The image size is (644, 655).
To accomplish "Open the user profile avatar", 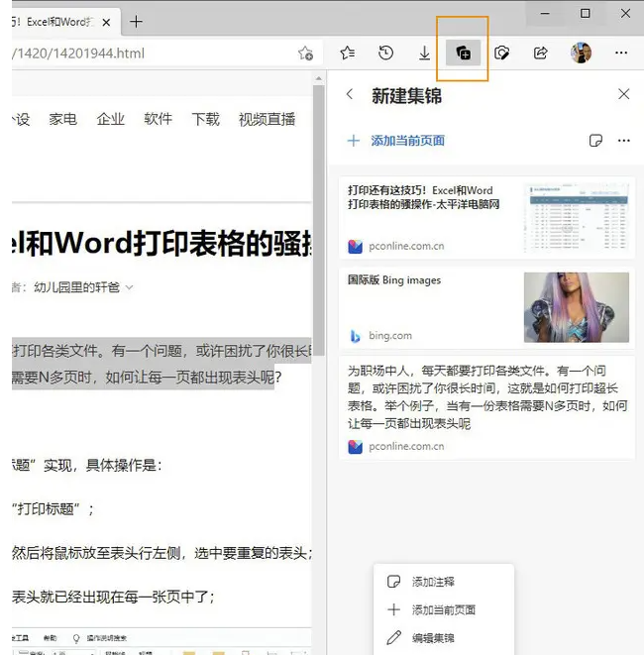I will (581, 53).
